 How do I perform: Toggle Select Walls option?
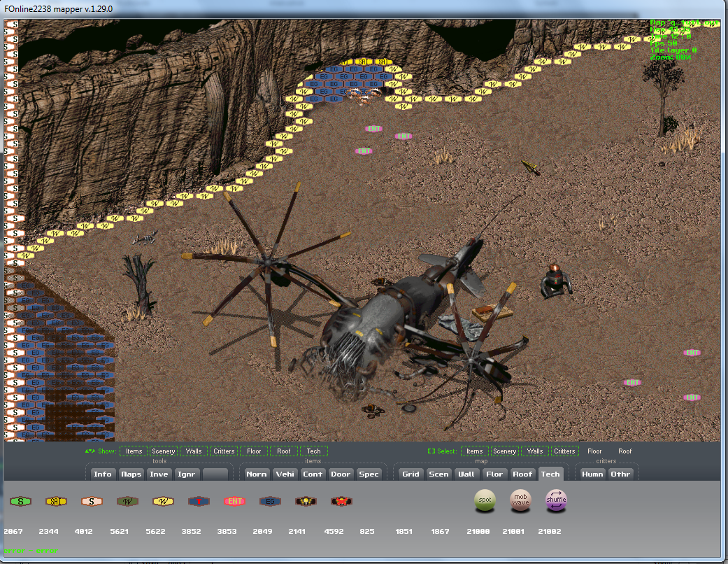pos(535,451)
